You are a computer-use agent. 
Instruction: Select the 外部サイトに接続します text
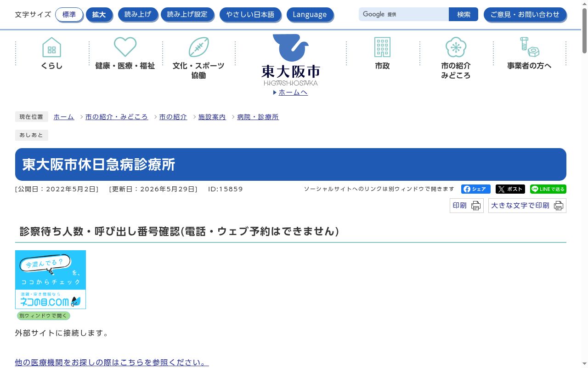point(62,333)
